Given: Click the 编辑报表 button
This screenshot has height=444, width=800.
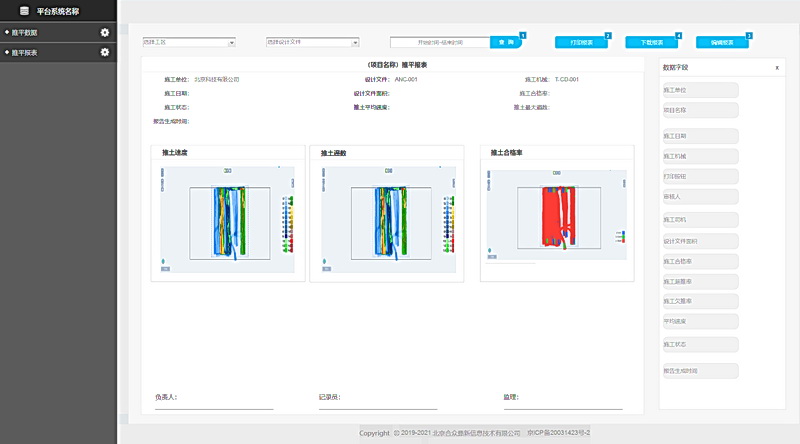Looking at the screenshot, I should 722,43.
